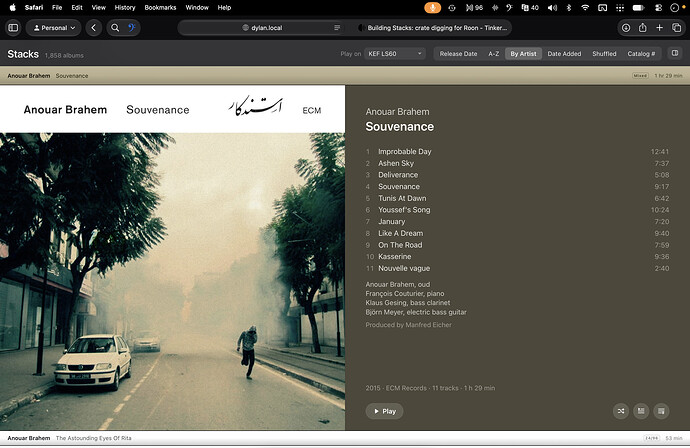Open the Apple menu

12,7
